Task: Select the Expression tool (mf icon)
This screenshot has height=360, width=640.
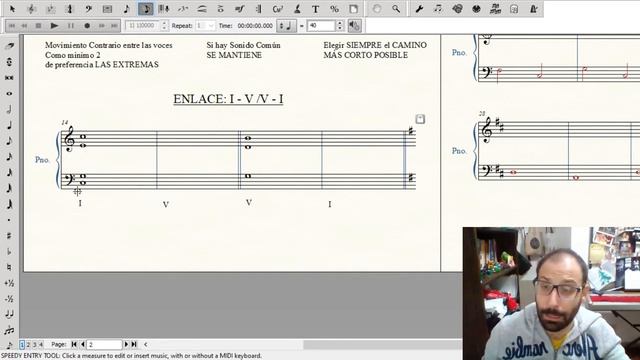Action: tap(240, 9)
